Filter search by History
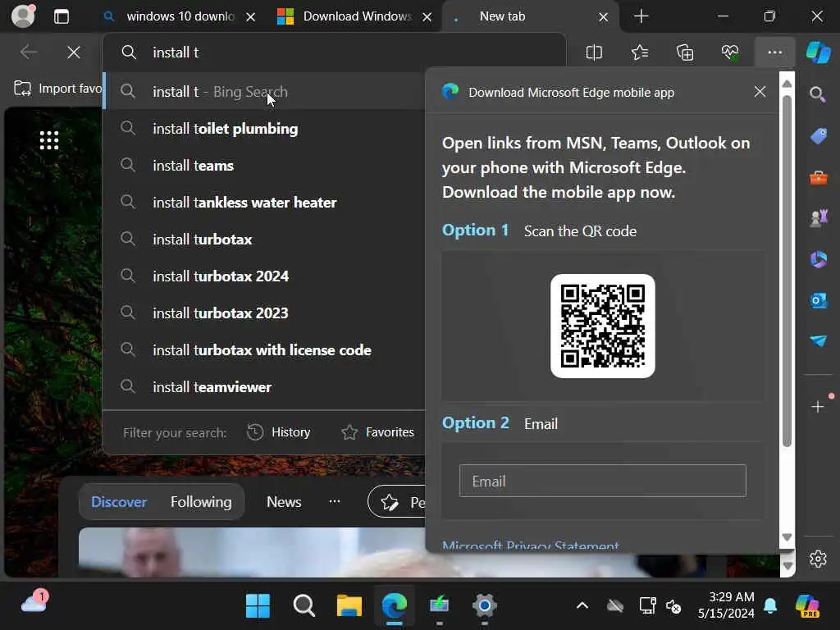The width and height of the screenshot is (840, 630). pyautogui.click(x=279, y=432)
